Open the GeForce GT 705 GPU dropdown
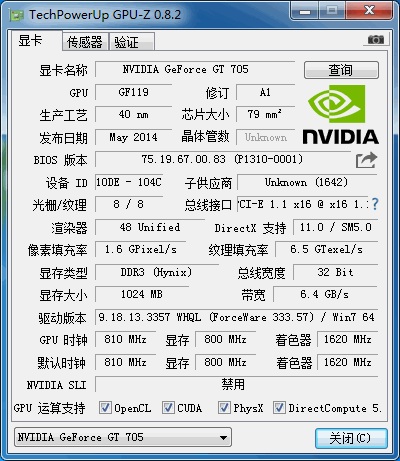 click(x=123, y=437)
